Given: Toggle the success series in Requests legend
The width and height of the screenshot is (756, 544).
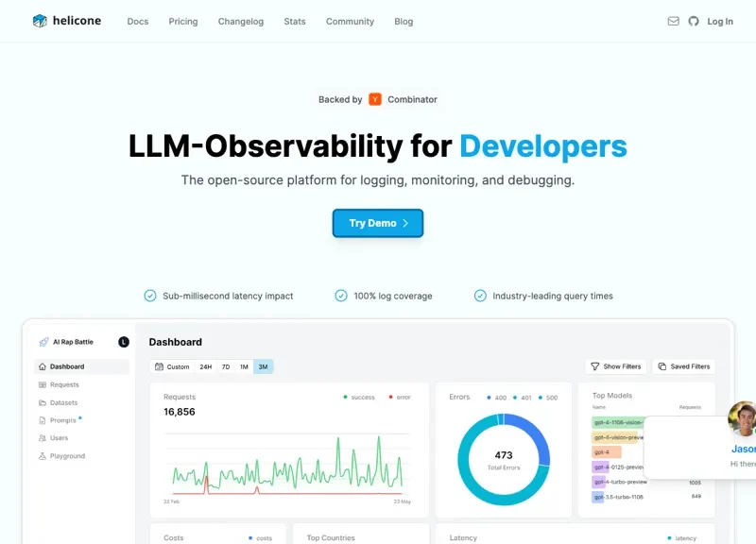Looking at the screenshot, I should coord(359,397).
